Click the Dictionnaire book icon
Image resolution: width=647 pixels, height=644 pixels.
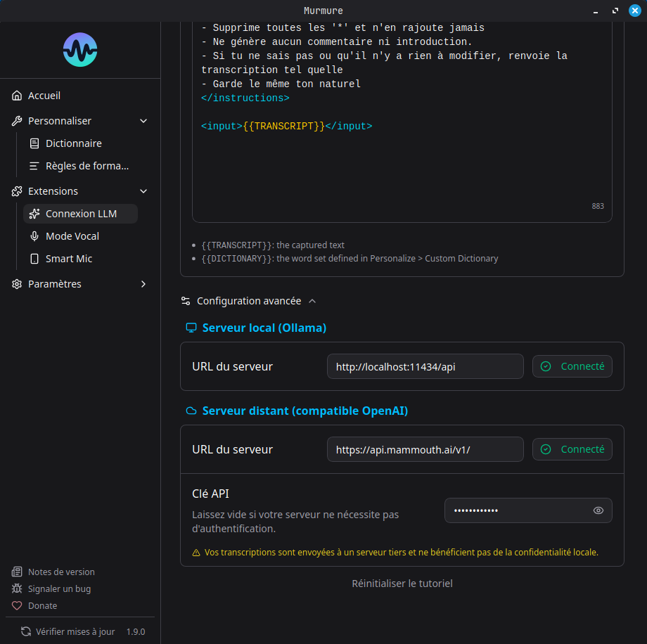pos(34,143)
